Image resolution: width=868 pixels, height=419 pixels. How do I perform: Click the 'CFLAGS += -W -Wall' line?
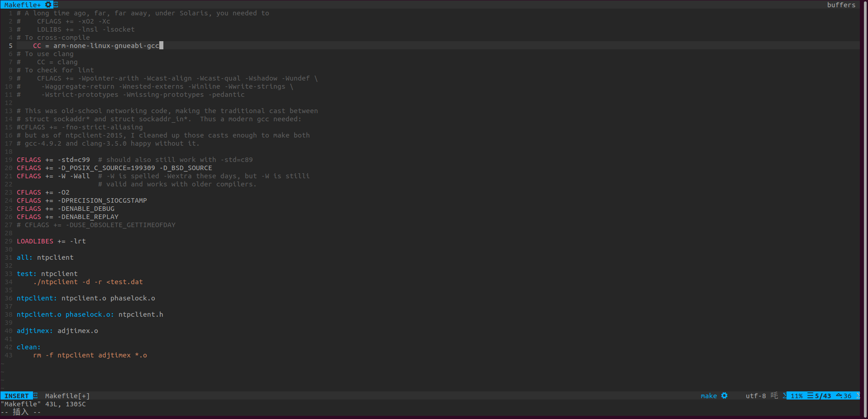tap(163, 176)
